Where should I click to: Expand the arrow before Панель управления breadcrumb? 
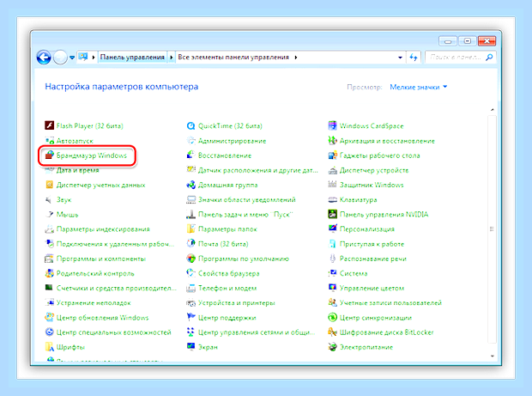[94, 58]
